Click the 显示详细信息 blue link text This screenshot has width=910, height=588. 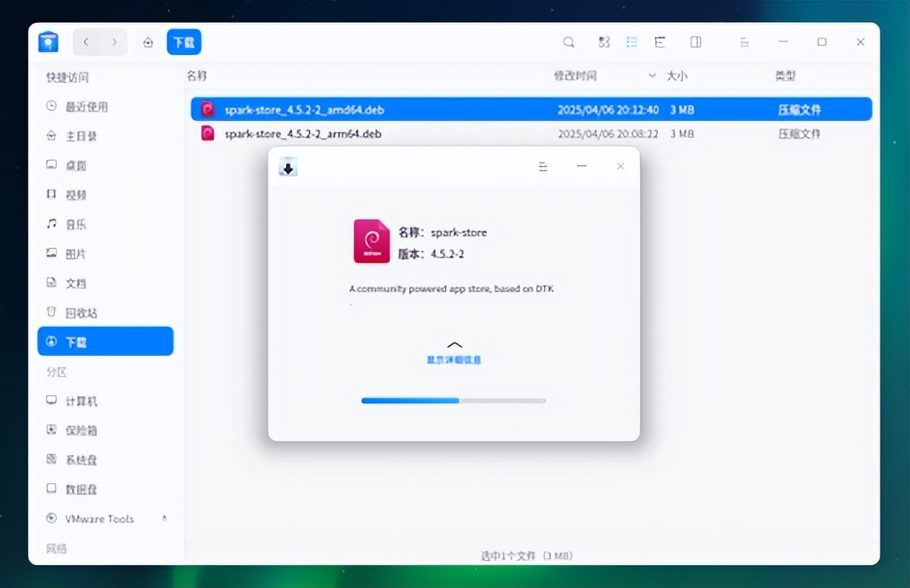pos(453,359)
